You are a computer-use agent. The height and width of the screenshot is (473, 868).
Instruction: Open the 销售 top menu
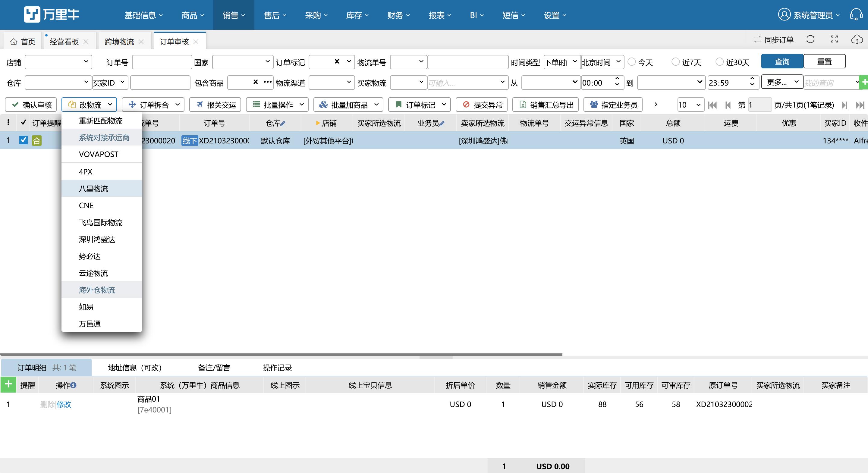click(234, 15)
